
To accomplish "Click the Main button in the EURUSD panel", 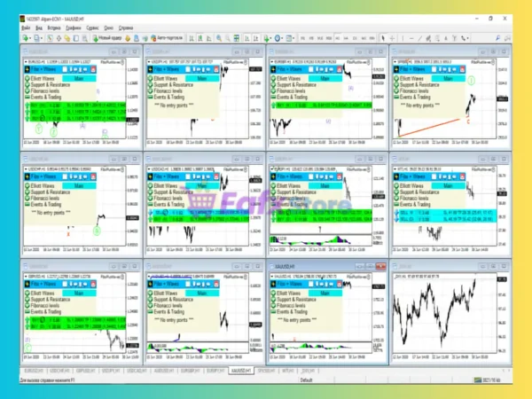I will (x=79, y=77).
